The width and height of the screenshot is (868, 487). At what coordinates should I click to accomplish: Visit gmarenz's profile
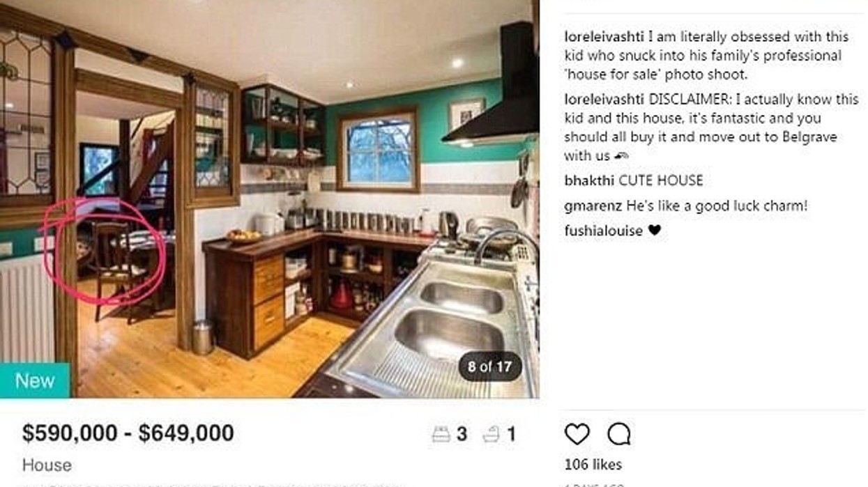(x=593, y=206)
